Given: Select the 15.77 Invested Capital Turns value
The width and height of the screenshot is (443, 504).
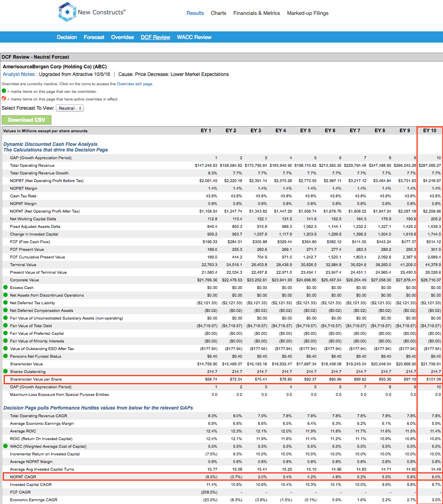Looking at the screenshot, I should 212,469.
